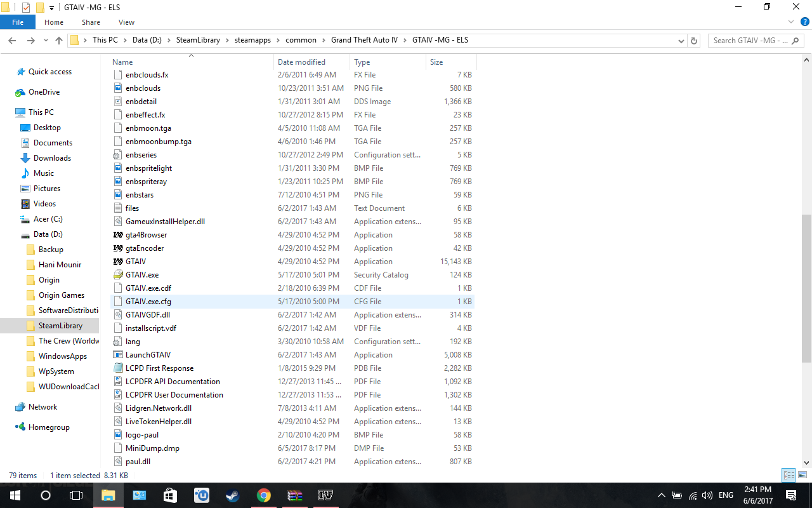Image resolution: width=812 pixels, height=508 pixels.
Task: Open the Help question mark icon
Action: [x=805, y=22]
